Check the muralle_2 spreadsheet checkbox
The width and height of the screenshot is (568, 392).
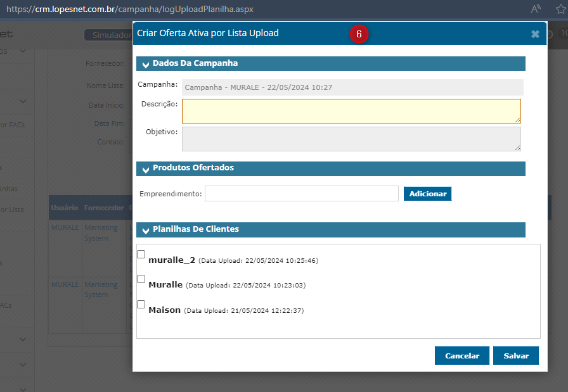click(x=141, y=255)
